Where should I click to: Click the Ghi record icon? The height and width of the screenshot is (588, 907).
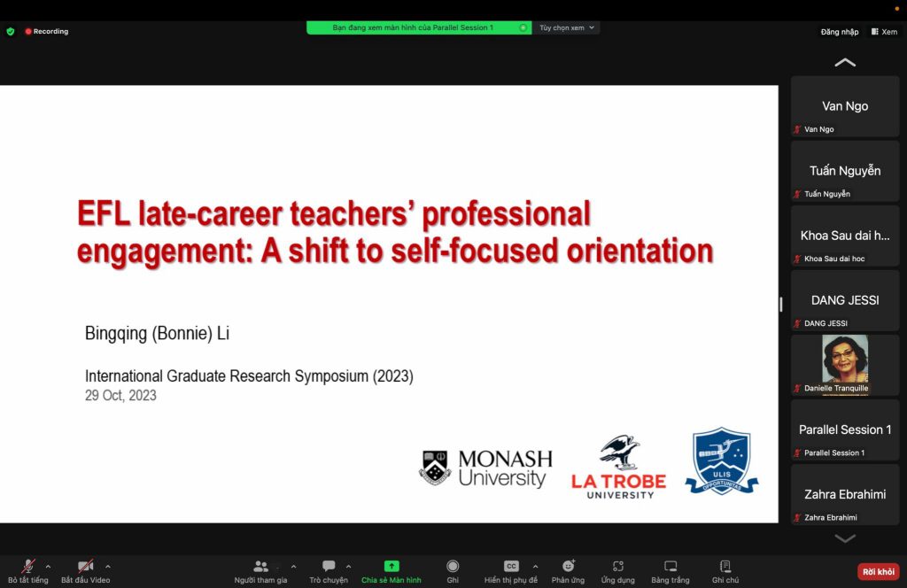453,567
